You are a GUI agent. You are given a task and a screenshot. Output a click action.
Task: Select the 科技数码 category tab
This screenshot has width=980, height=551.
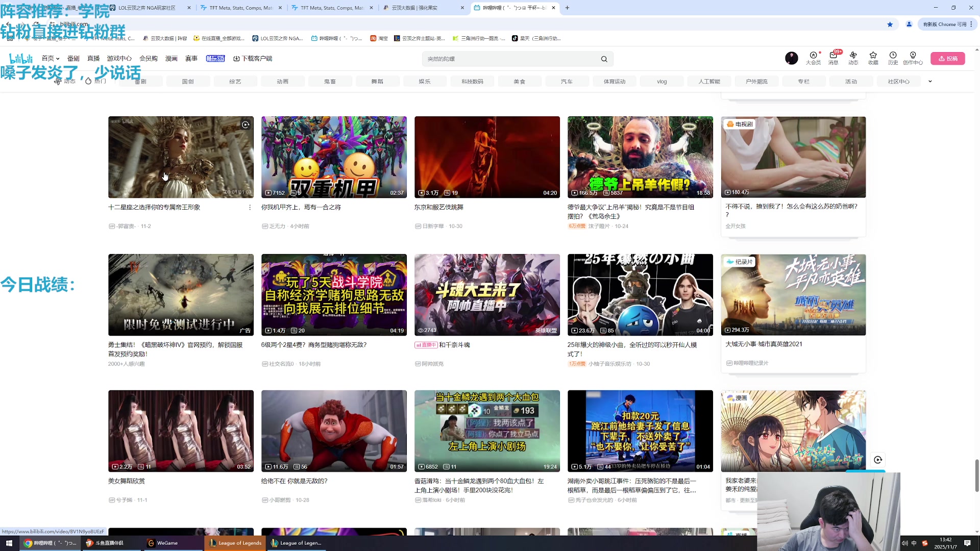(x=472, y=81)
